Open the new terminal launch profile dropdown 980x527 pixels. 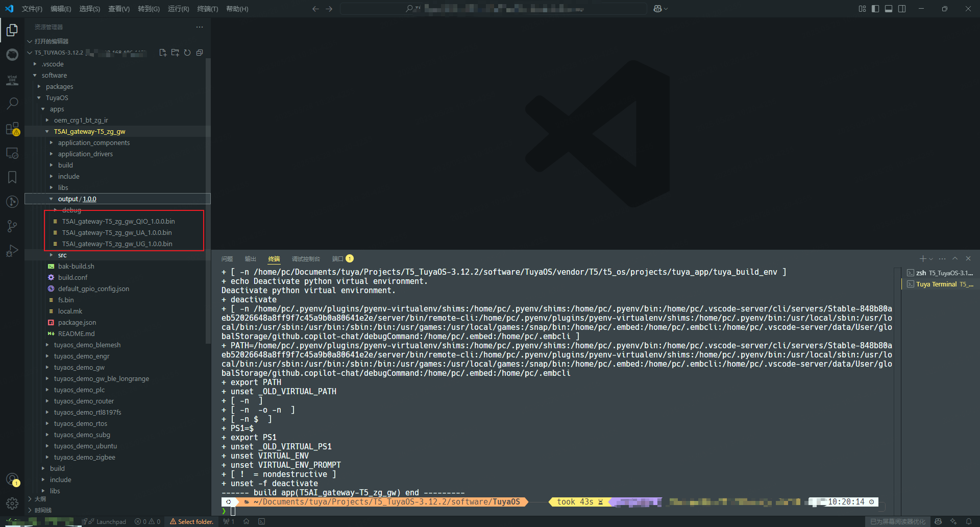point(931,259)
